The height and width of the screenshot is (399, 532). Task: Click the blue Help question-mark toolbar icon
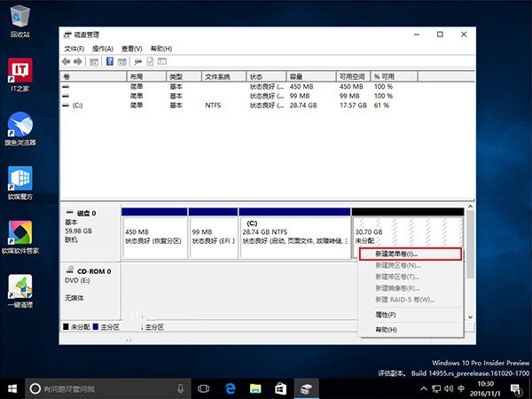pos(110,61)
